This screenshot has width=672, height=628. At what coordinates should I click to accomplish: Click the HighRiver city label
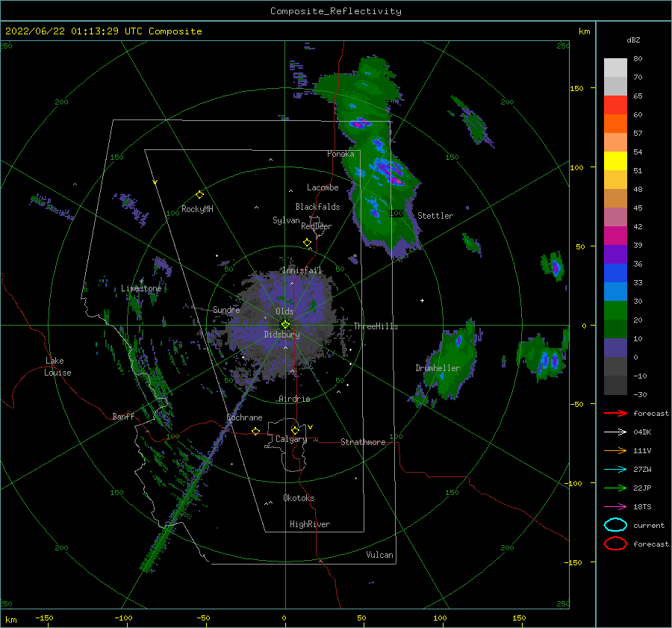click(x=310, y=524)
